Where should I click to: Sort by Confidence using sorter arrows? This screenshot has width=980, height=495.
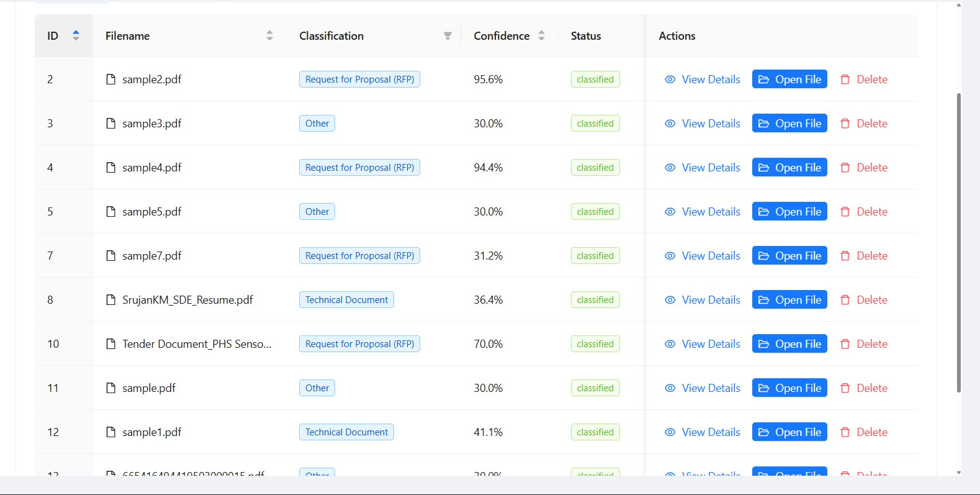coord(541,35)
